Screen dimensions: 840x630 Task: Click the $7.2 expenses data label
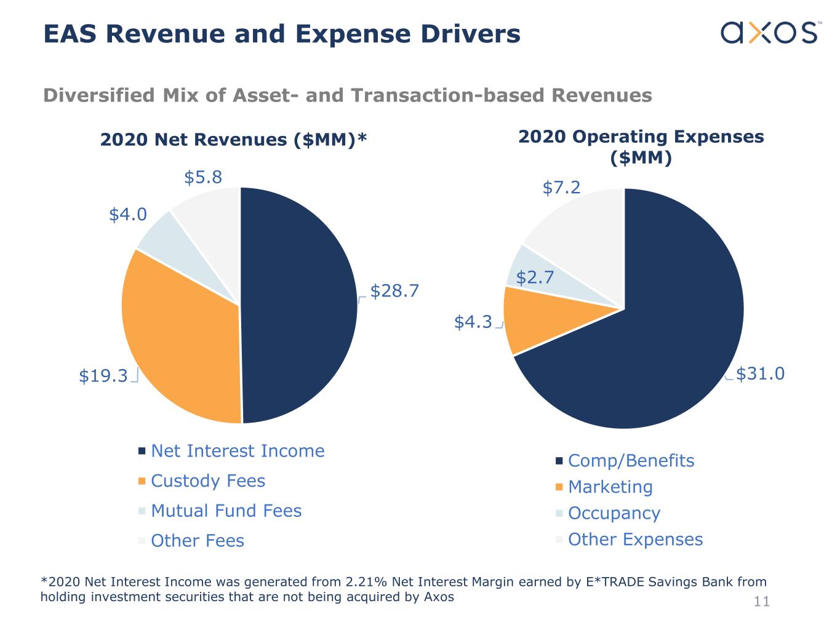(561, 188)
